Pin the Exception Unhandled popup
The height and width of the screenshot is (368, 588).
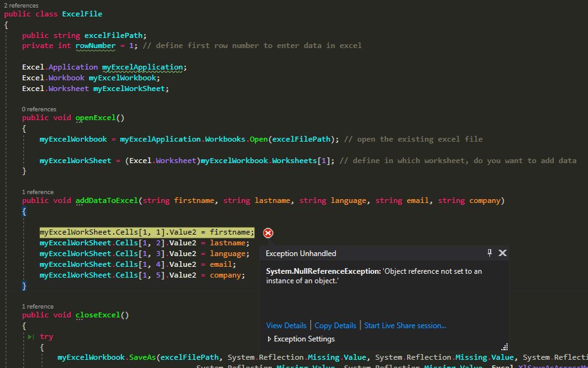pos(489,253)
